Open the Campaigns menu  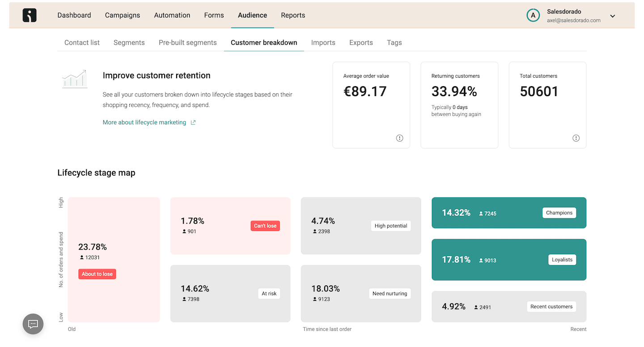[x=123, y=15]
